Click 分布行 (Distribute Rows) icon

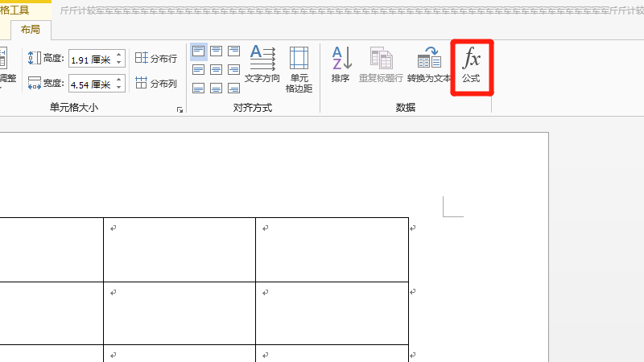(156, 59)
